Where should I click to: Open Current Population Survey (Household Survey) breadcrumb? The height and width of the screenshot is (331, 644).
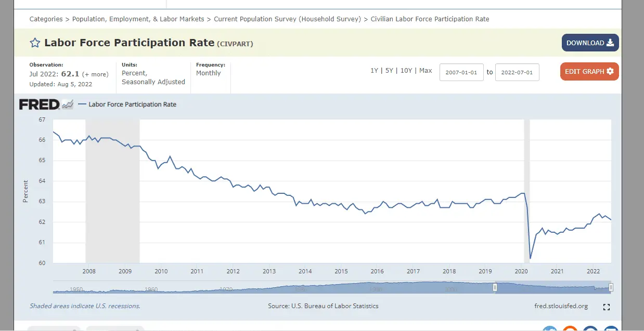click(287, 19)
